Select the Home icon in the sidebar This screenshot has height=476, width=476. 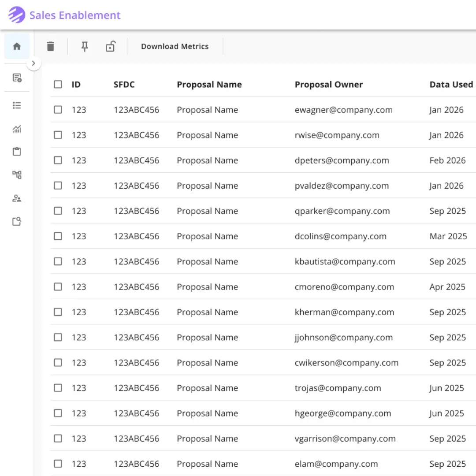click(16, 46)
